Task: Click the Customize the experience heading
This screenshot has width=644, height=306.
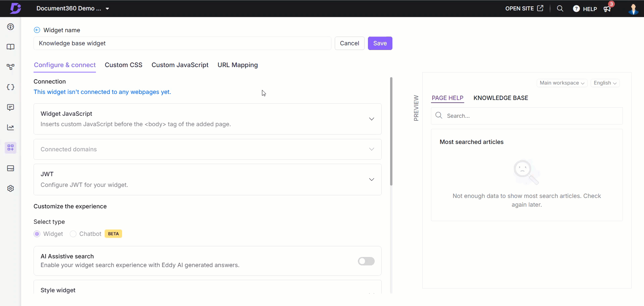Action: coord(70,206)
